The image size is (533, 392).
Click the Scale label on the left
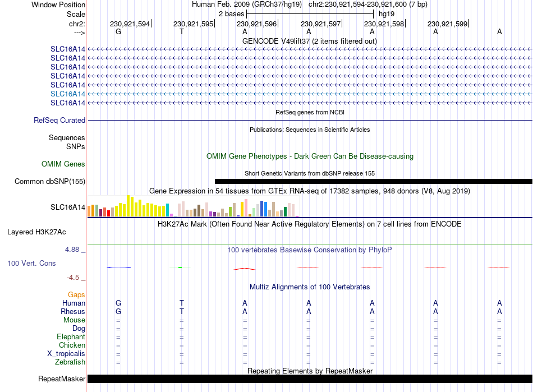(x=76, y=14)
